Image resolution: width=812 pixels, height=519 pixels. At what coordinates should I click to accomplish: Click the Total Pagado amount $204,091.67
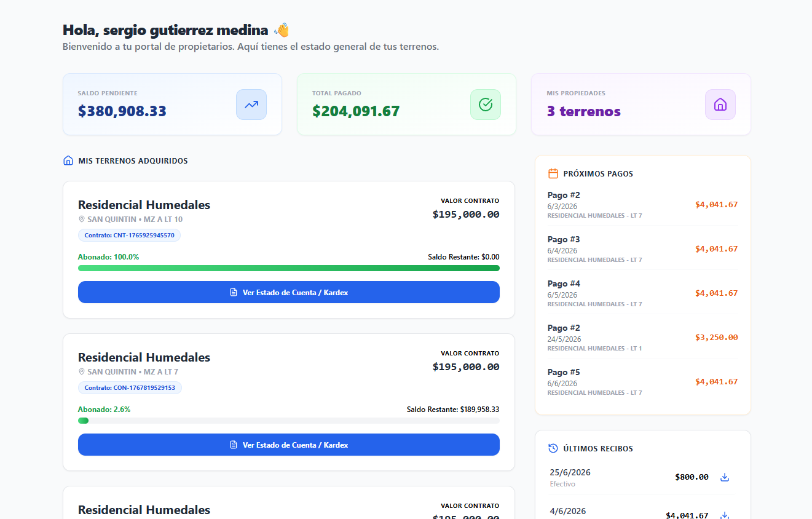tap(356, 111)
